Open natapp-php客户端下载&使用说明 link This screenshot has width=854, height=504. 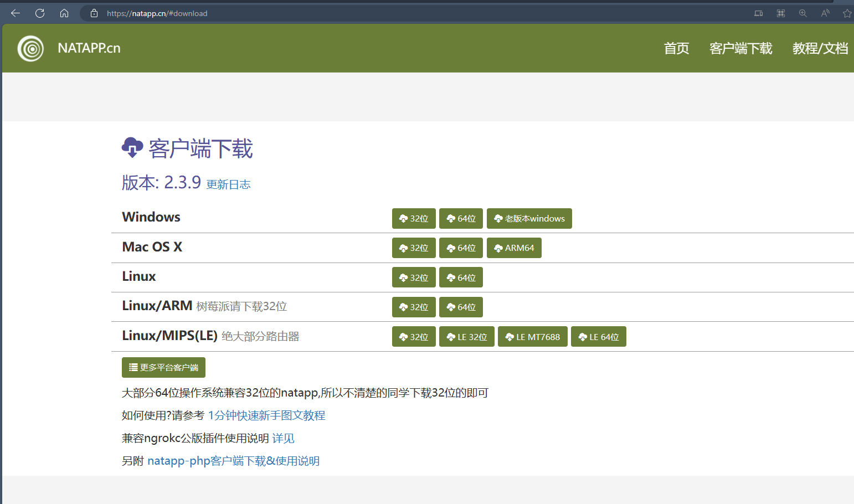tap(233, 461)
